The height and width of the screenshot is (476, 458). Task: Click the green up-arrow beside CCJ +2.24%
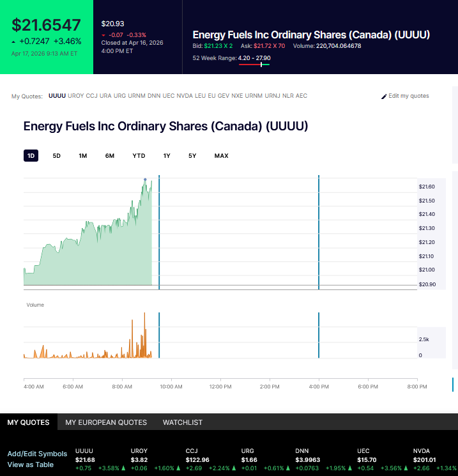pyautogui.click(x=233, y=468)
